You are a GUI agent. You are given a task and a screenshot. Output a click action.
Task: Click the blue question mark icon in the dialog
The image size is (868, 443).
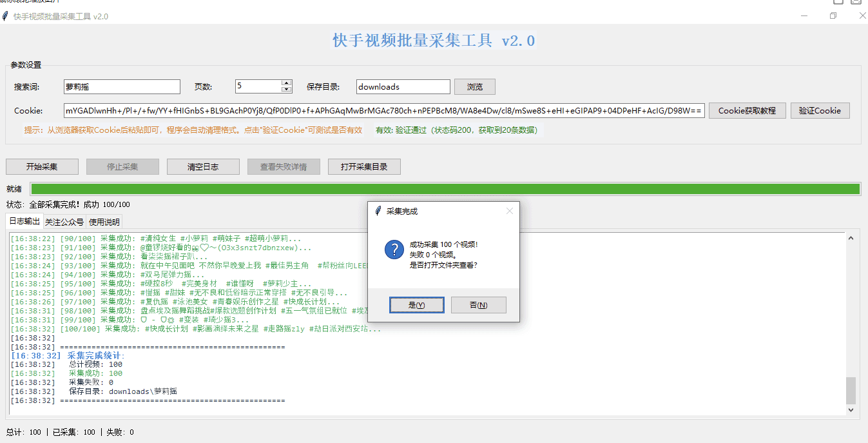point(394,250)
